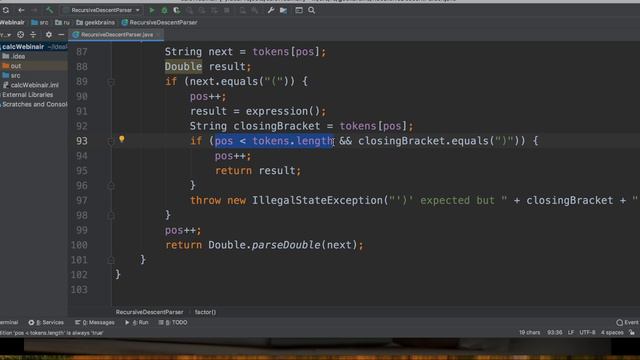The image size is (640, 360).
Task: Open the Project view mode dropdown
Action: pos(5,35)
